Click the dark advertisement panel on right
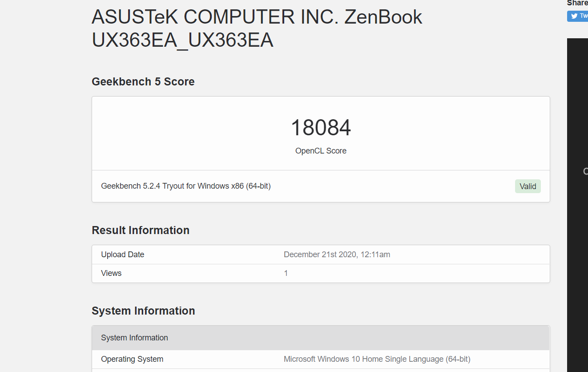 [x=577, y=205]
